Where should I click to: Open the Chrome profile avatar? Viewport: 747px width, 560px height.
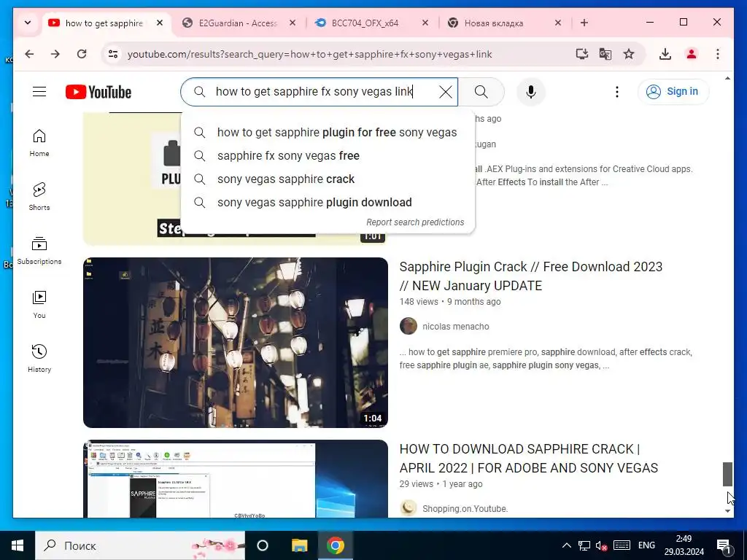pos(692,54)
